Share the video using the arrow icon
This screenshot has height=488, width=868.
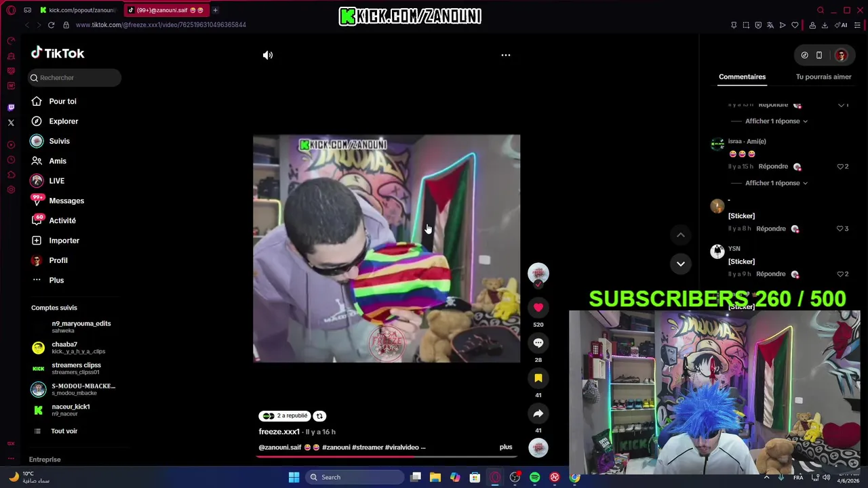(538, 413)
